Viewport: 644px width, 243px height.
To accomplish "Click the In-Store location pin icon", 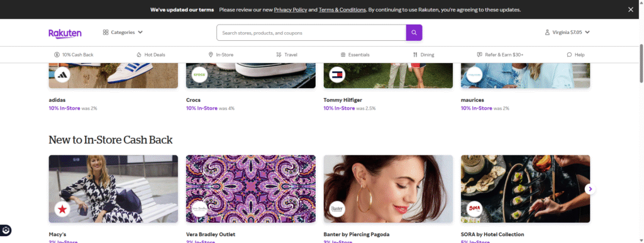I will point(211,55).
